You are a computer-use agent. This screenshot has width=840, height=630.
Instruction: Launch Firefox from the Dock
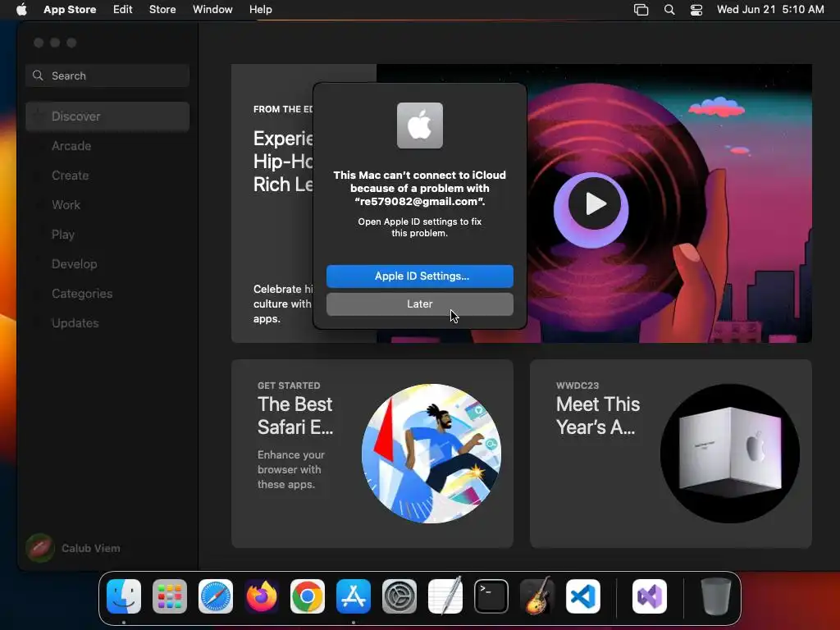(x=262, y=596)
